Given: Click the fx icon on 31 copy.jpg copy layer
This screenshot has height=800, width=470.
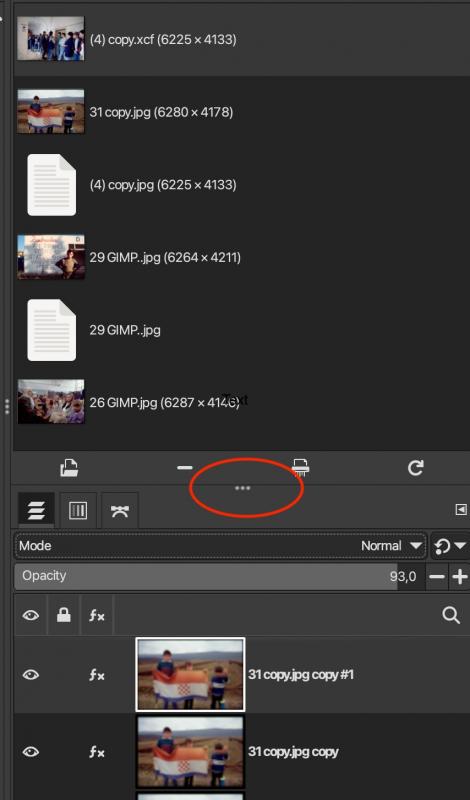Looking at the screenshot, I should (x=96, y=752).
